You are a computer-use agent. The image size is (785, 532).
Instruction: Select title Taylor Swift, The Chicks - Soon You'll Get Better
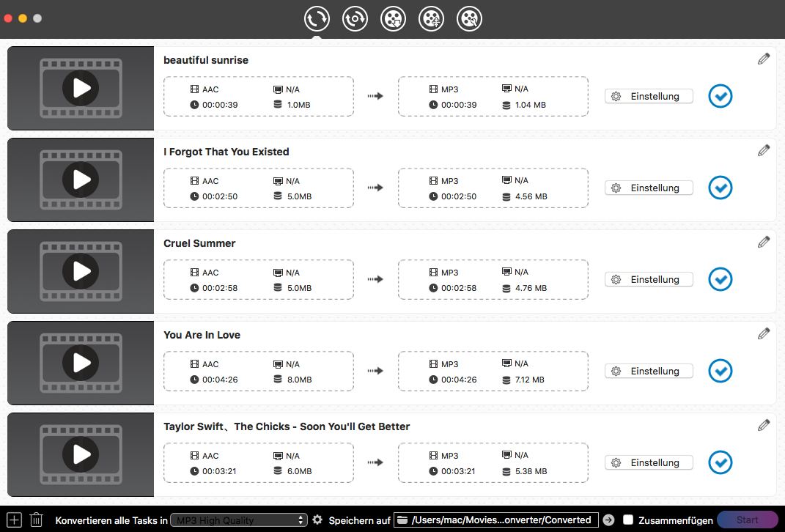coord(287,426)
